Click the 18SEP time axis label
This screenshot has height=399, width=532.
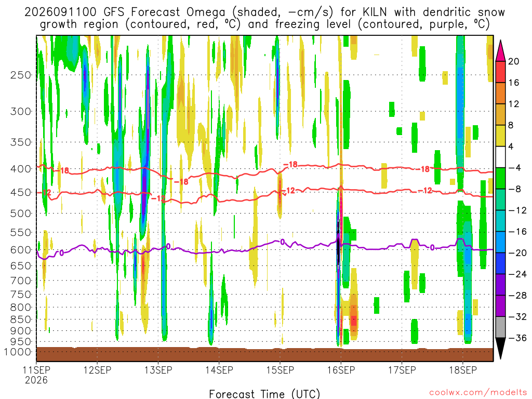tap(463, 370)
